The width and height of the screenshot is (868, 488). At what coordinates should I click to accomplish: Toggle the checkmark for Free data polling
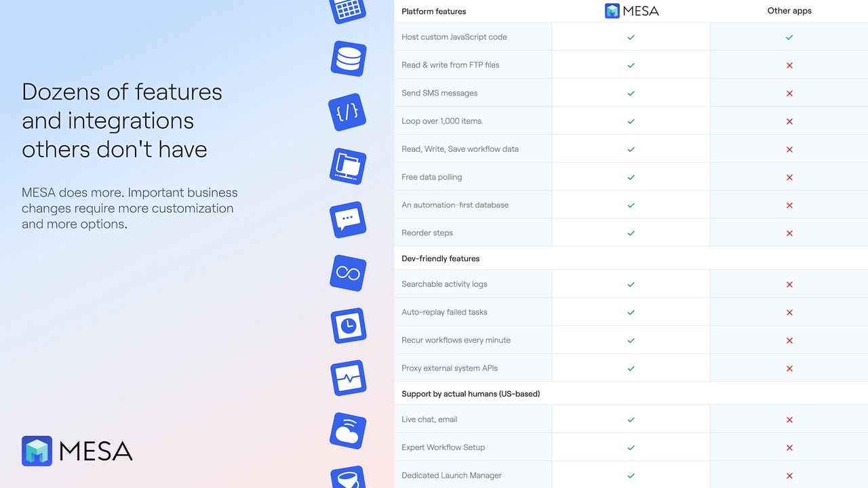click(631, 177)
